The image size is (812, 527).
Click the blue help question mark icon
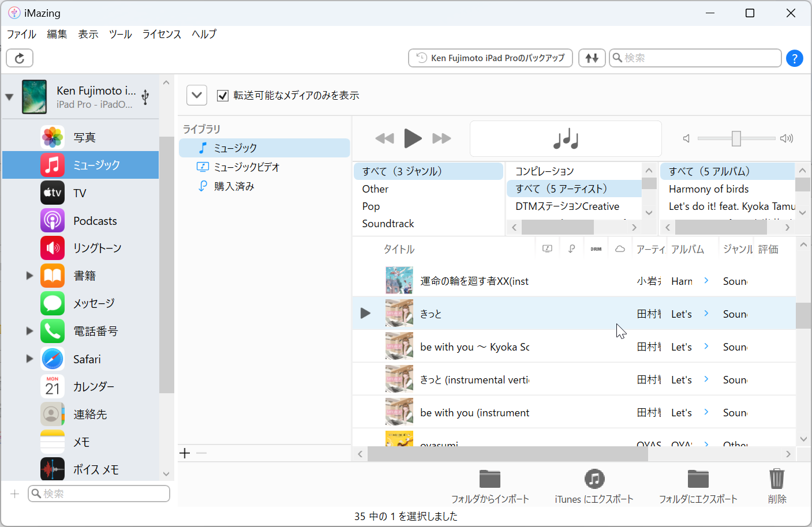[795, 58]
